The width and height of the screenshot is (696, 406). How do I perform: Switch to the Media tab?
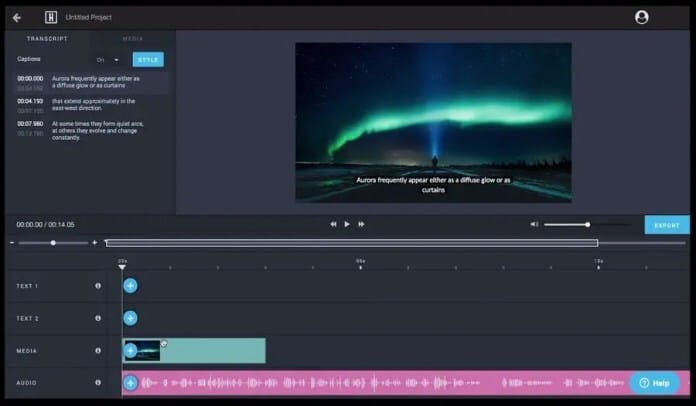tap(133, 39)
